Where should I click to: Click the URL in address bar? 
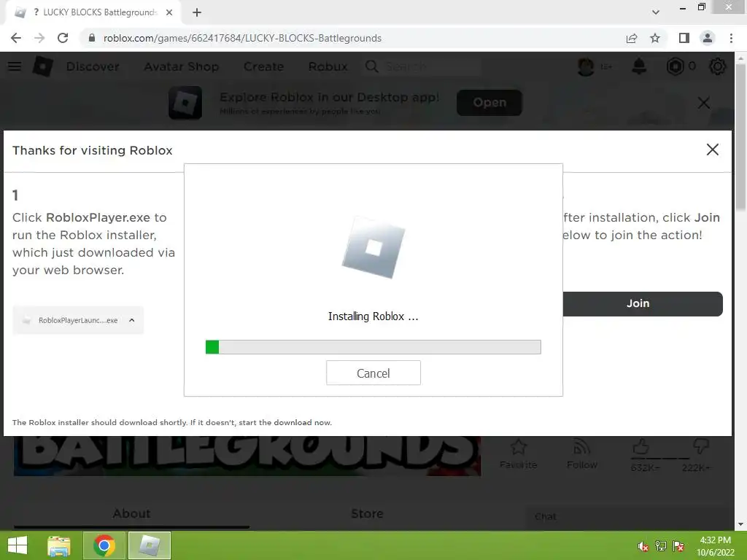(242, 38)
